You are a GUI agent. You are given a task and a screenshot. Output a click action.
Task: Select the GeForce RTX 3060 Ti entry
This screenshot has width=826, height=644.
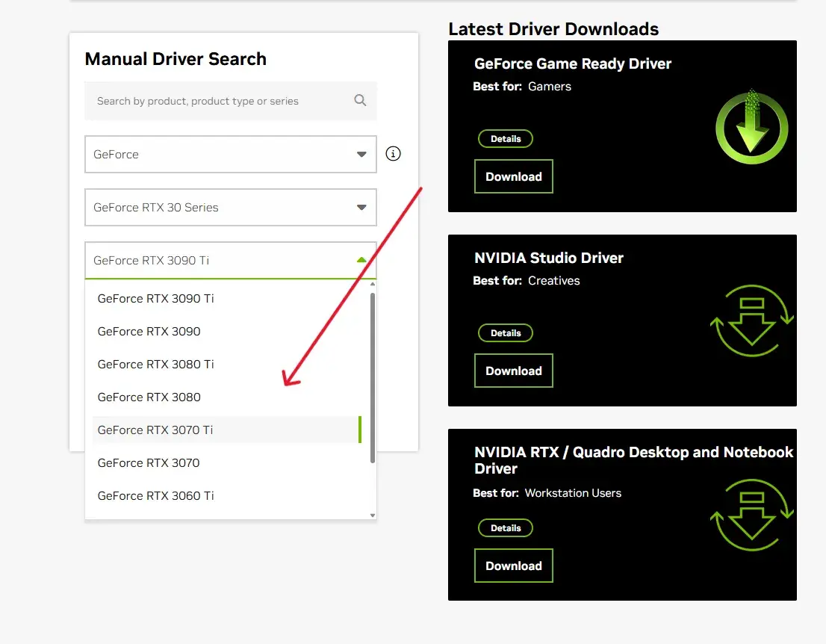(x=155, y=495)
